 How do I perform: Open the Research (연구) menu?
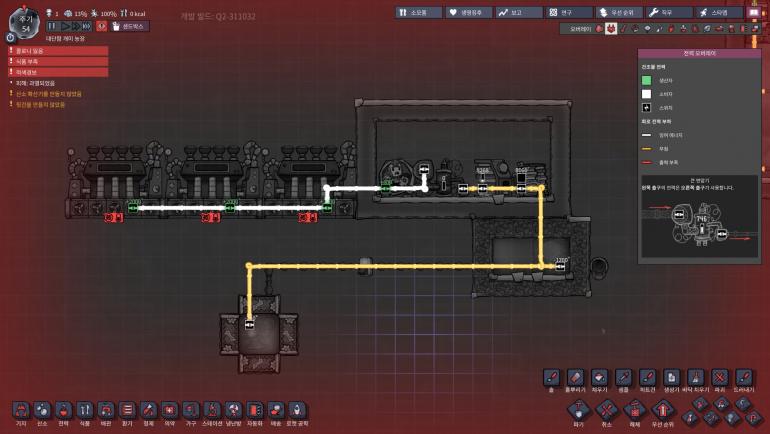click(x=569, y=12)
